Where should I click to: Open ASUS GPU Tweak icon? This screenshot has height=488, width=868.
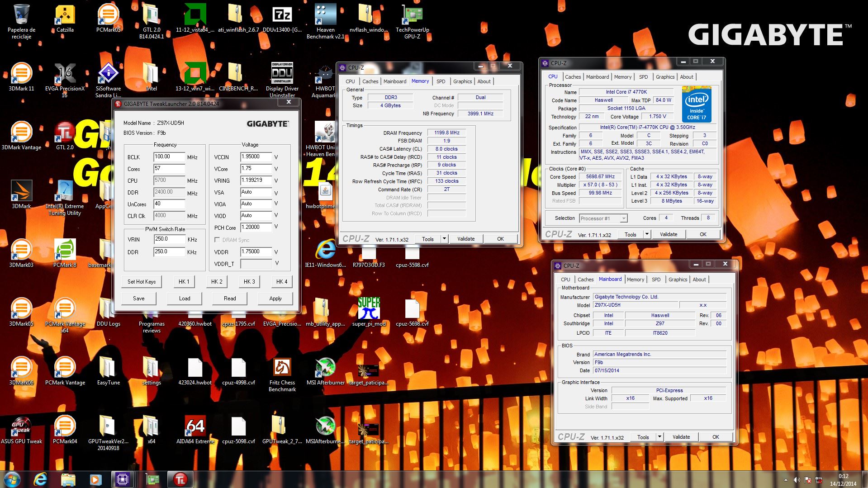pos(21,430)
